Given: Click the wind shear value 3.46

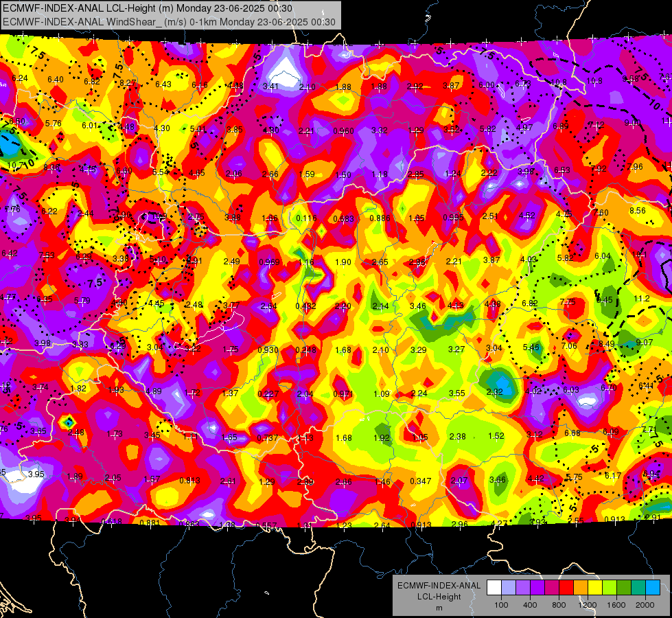Looking at the screenshot, I should coord(418,306).
